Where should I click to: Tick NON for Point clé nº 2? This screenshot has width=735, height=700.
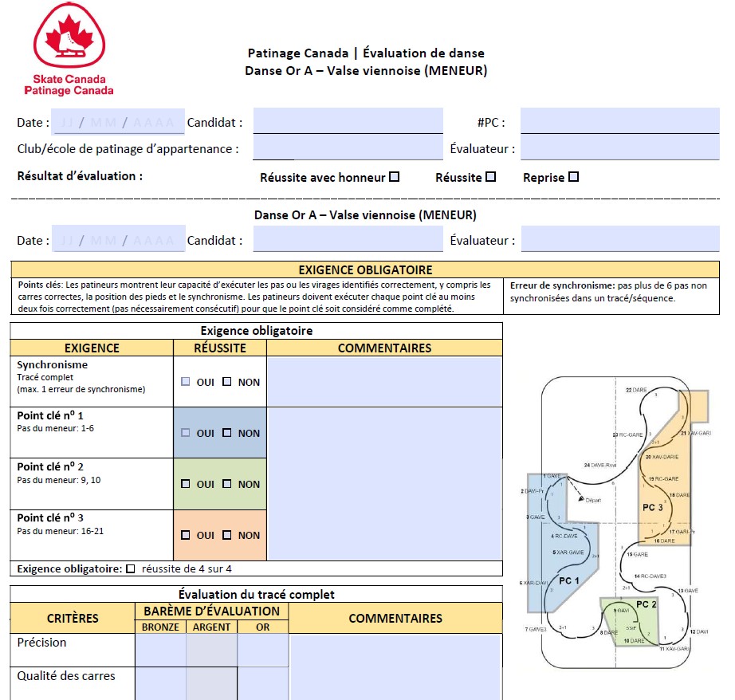(227, 483)
